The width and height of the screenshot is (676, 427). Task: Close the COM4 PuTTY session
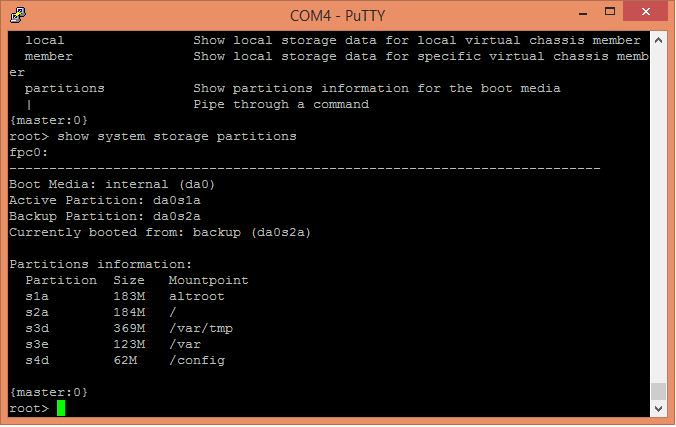tap(645, 12)
